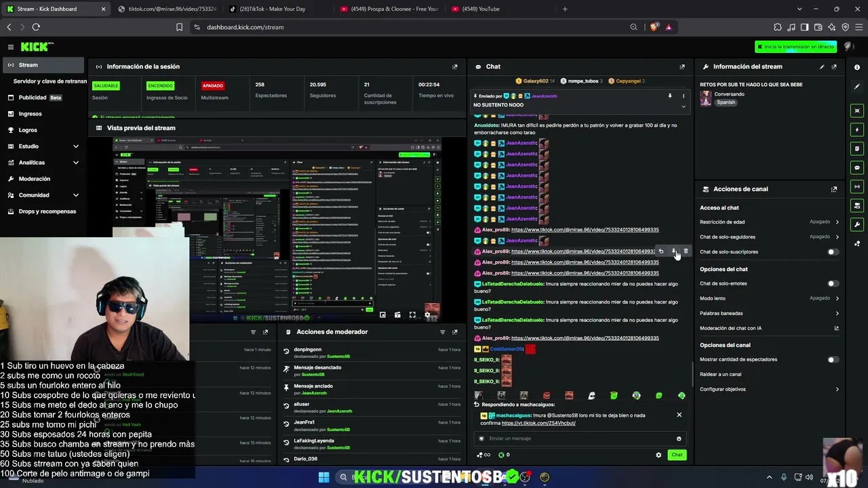This screenshot has width=868, height=488.
Task: Open pinned message three-dot options
Action: pos(684,96)
